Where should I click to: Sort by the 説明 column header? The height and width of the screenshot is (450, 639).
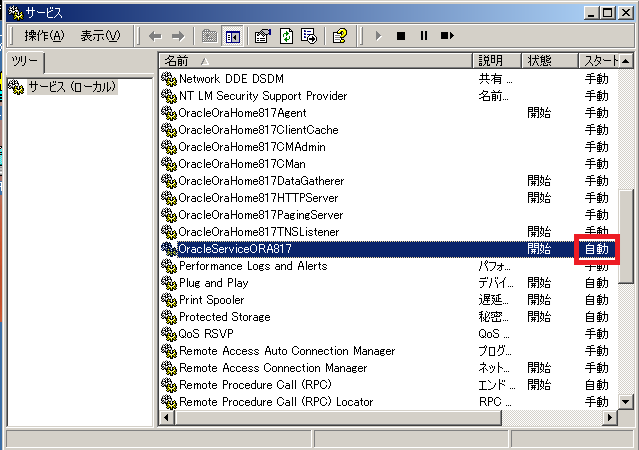pyautogui.click(x=497, y=61)
